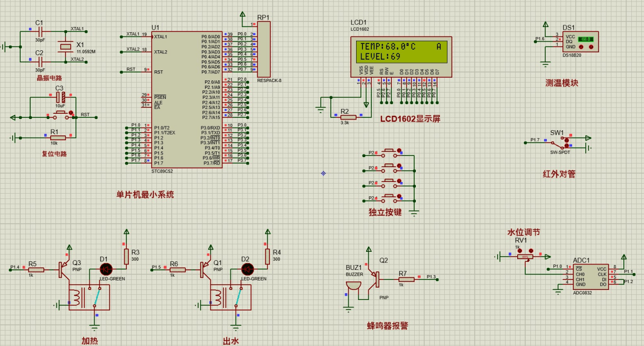The height and width of the screenshot is (346, 644).
Task: Click right adjust button on RV1 potentiometer
Action: (x=531, y=251)
